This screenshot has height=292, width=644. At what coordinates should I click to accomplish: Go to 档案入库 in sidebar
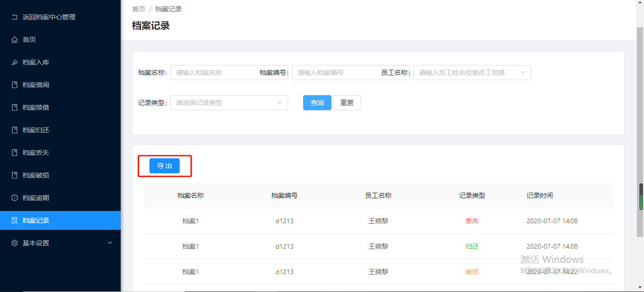[x=60, y=62]
